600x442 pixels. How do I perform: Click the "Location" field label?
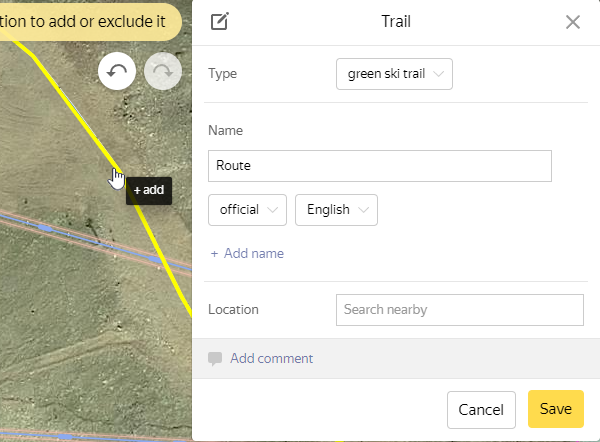[x=233, y=310]
